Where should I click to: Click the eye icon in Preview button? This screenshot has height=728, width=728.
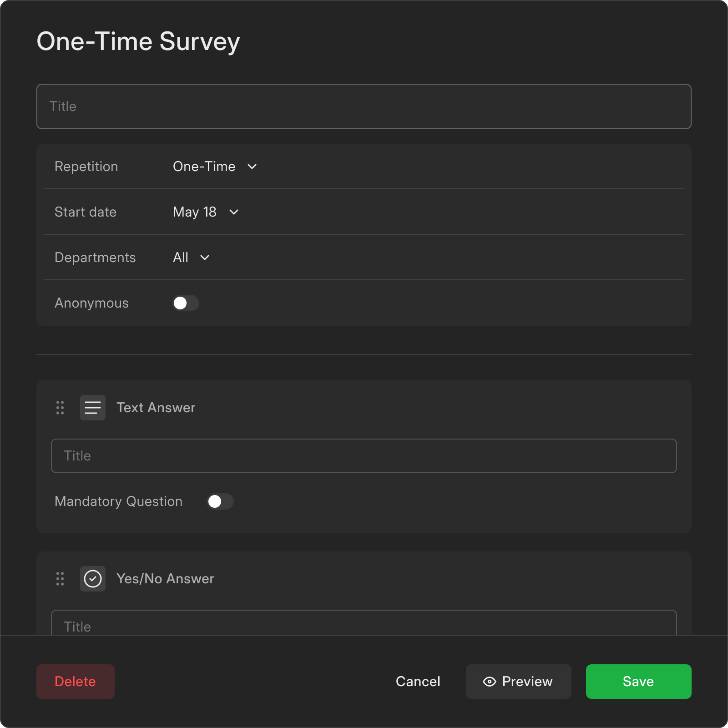(490, 682)
